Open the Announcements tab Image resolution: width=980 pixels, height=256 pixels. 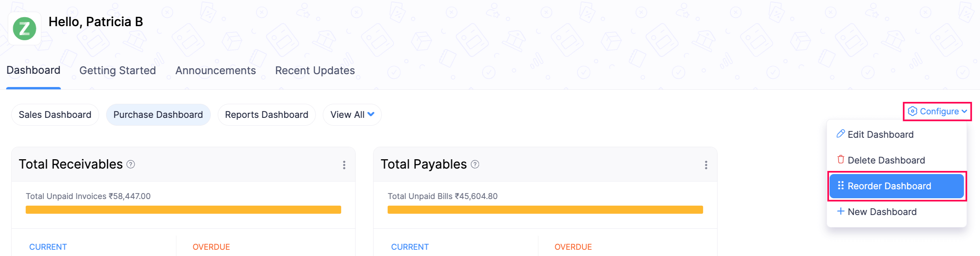point(216,71)
